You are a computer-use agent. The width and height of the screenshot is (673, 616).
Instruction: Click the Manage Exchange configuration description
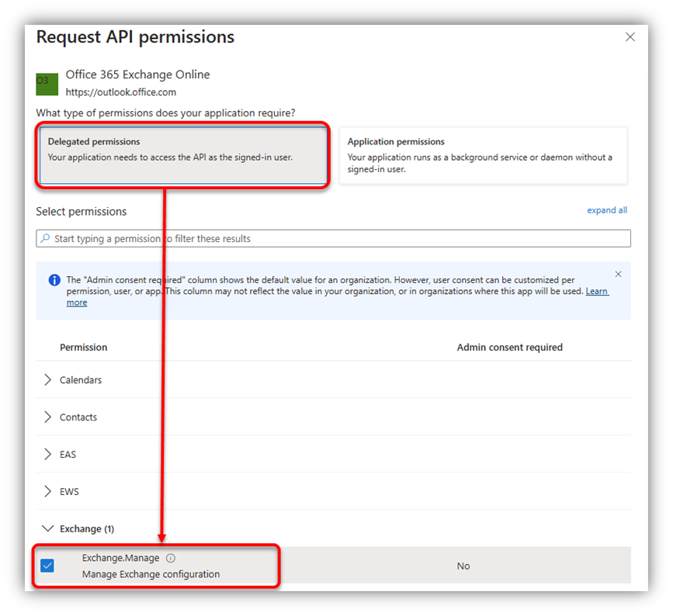pos(151,574)
